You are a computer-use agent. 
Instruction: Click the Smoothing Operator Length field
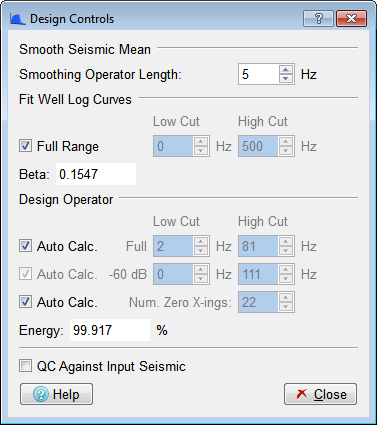(x=259, y=74)
